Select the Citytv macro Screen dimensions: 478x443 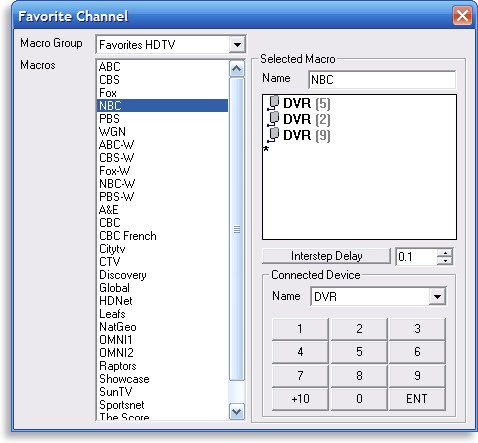tap(162, 249)
